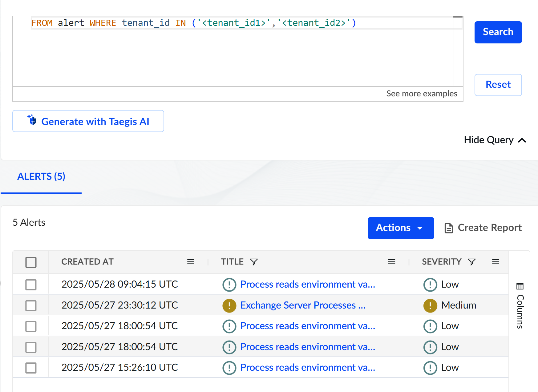Select the ALERTS (5) tab
Screen dimensions: 538x392
[41, 176]
